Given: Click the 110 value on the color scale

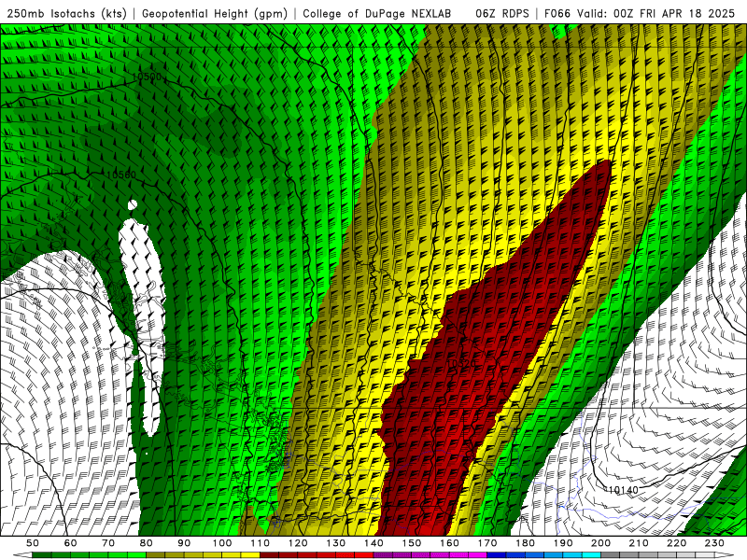Looking at the screenshot, I should tap(261, 543).
